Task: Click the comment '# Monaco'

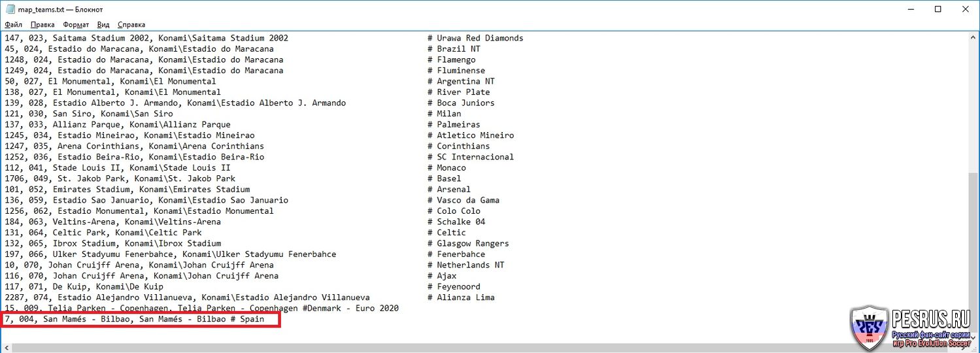Action: coord(447,167)
